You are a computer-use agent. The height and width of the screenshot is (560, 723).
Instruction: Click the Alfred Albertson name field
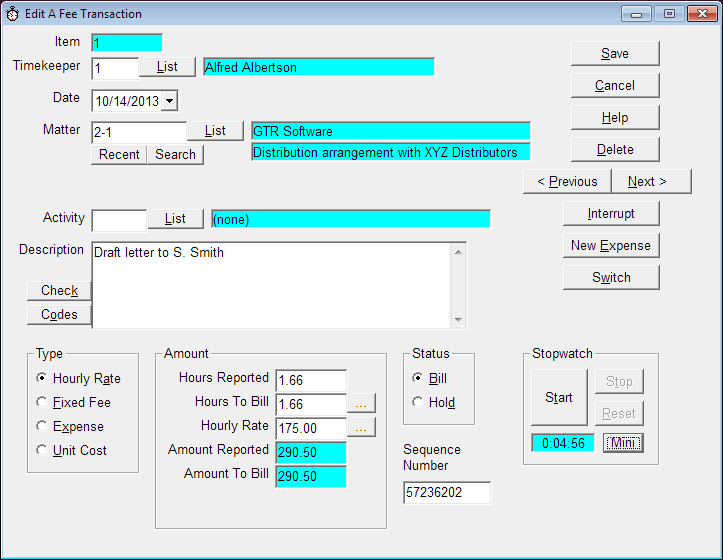tap(319, 67)
